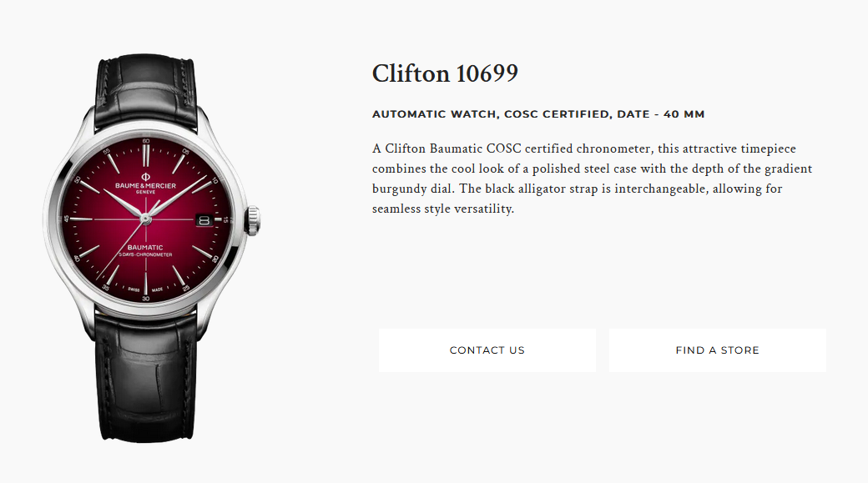Click the SWISS MADE text on the dial
868x483 pixels.
(x=145, y=289)
